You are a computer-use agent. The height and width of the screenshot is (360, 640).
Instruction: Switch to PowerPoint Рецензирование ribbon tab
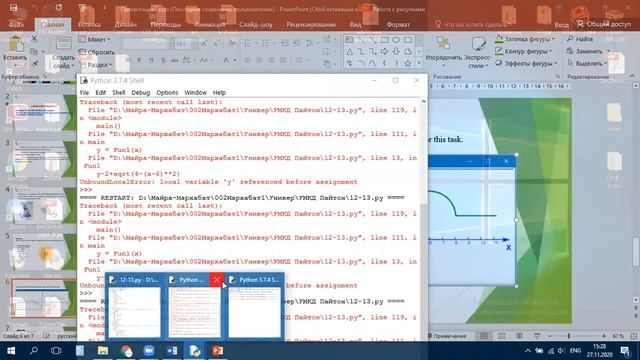(x=311, y=24)
